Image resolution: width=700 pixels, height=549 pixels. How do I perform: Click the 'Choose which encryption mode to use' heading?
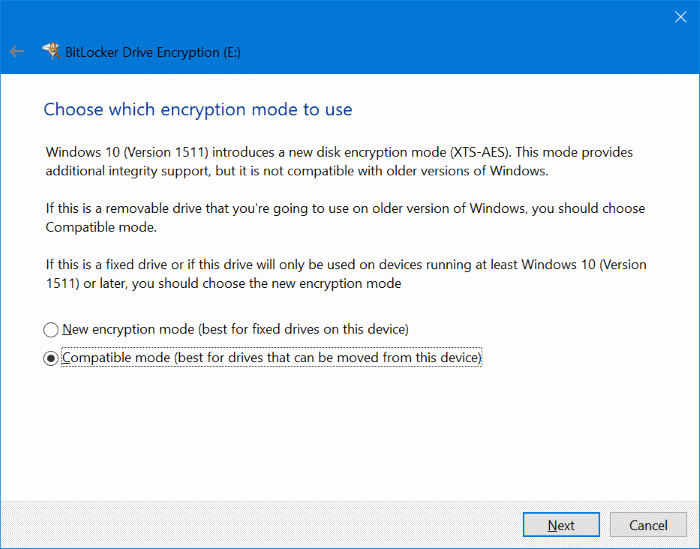(198, 108)
